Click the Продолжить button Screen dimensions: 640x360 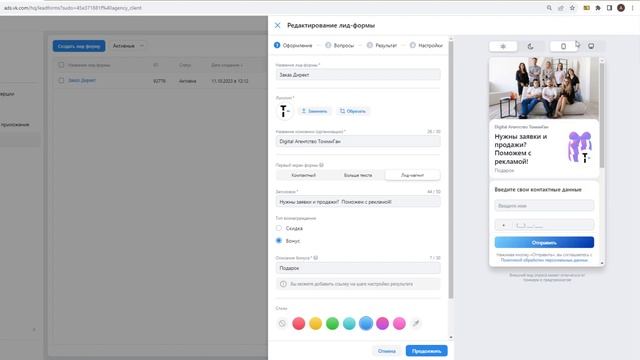point(427,351)
